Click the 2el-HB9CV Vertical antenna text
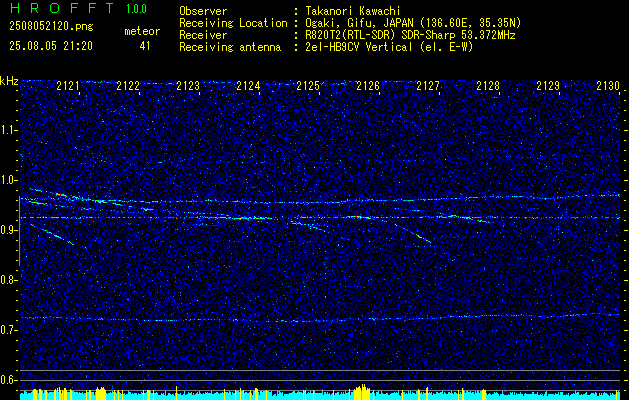 [x=388, y=47]
